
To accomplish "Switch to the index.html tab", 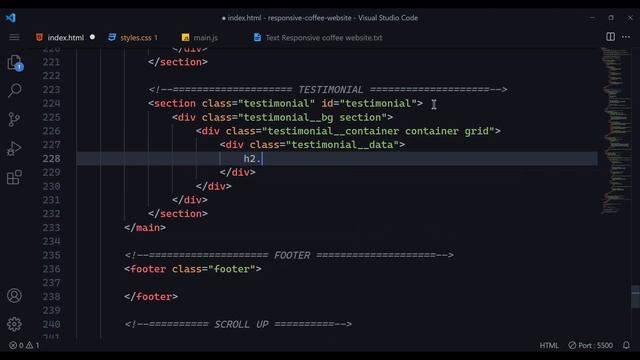I will [65, 38].
